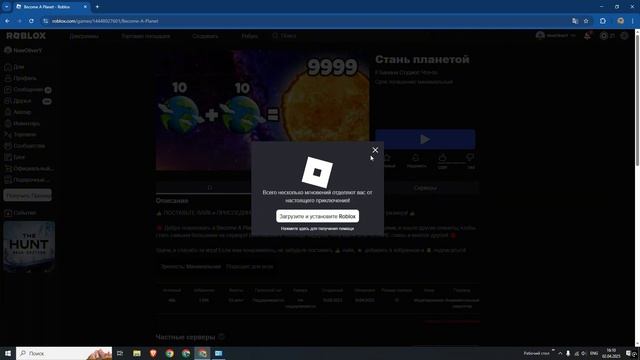Open 'Сообщества' in the left sidebar

(x=29, y=146)
